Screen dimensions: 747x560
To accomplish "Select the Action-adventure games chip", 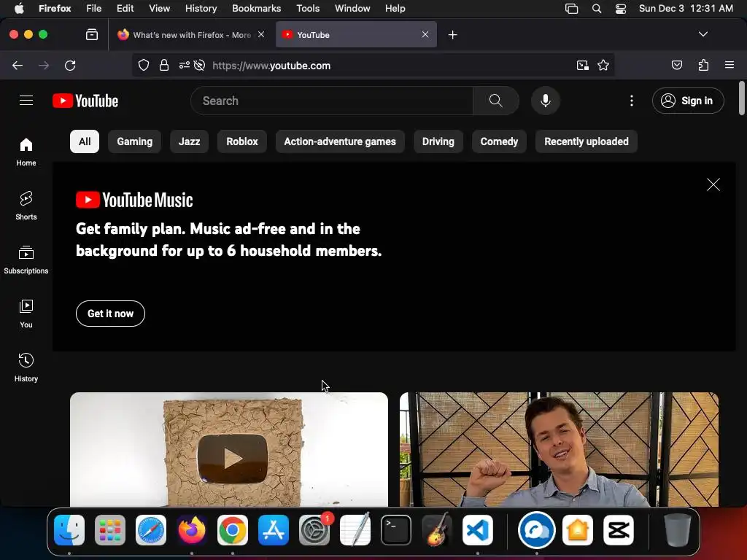I will tap(340, 141).
